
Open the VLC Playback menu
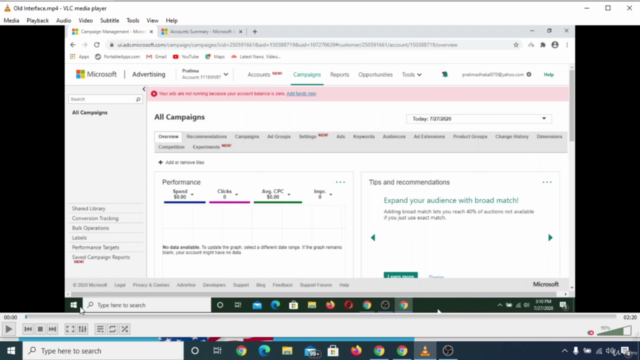point(38,20)
